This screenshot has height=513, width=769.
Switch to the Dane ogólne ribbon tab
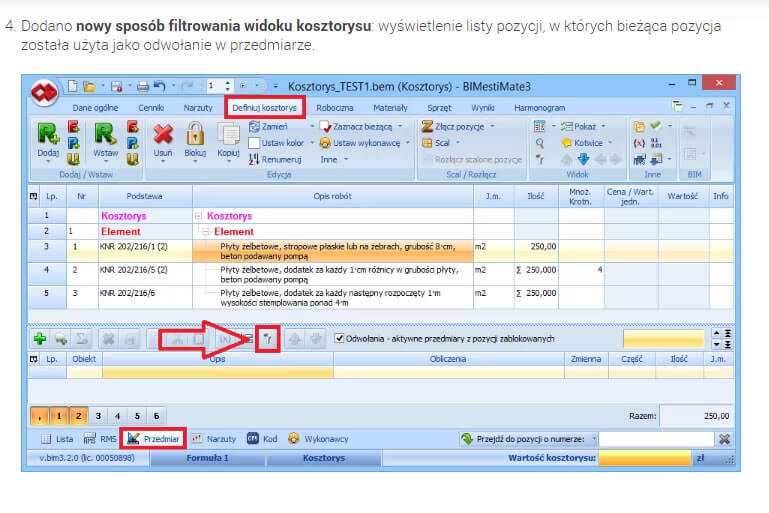tap(95, 107)
